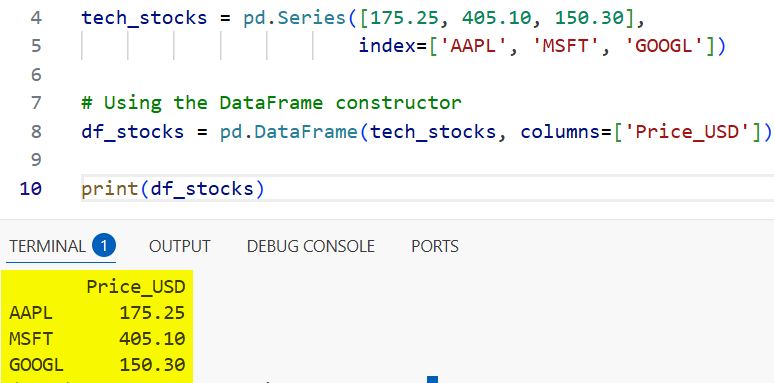Click the index keyword on line 5
The height and width of the screenshot is (383, 774).
pos(387,46)
